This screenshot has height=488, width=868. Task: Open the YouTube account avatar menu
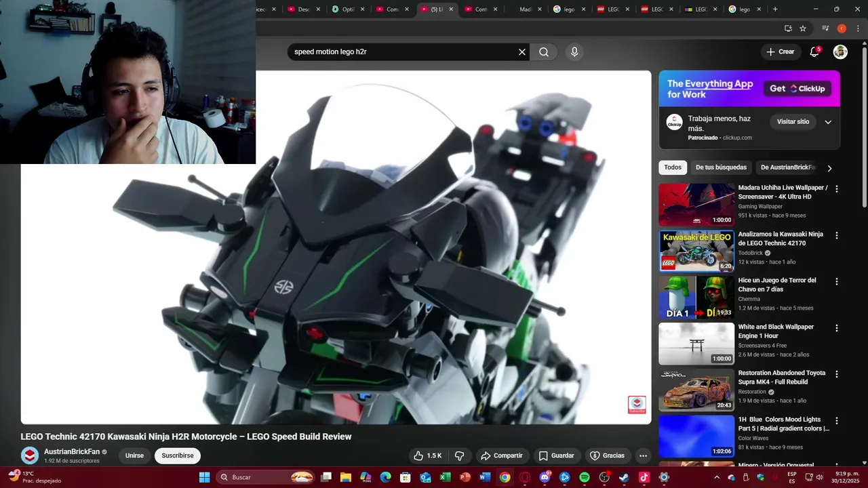coord(840,52)
